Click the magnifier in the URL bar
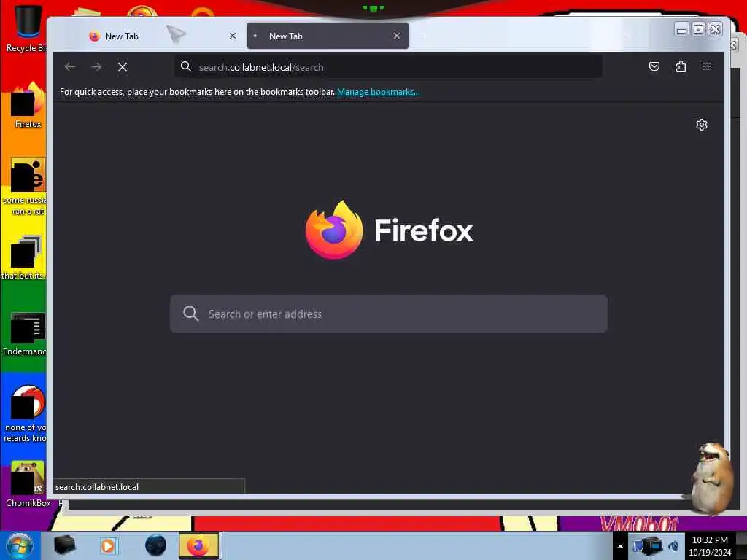 click(186, 66)
